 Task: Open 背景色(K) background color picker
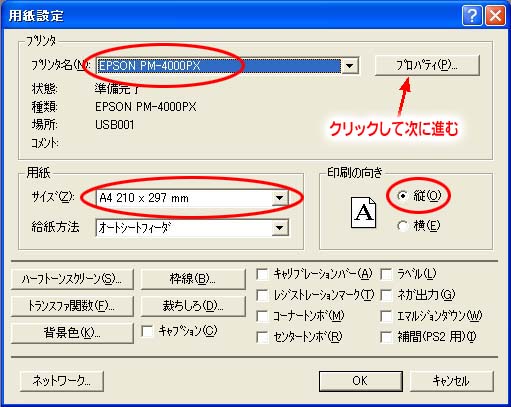[72, 333]
